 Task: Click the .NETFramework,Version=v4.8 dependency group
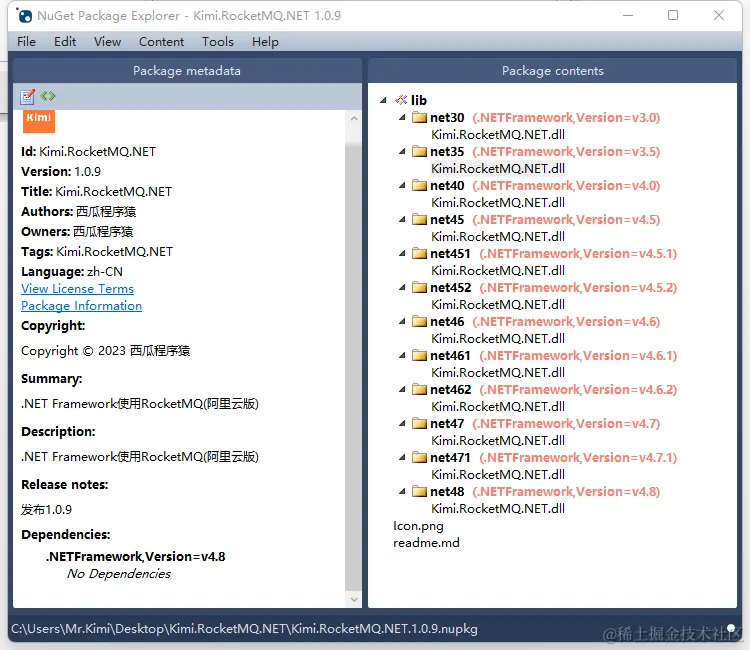point(135,556)
